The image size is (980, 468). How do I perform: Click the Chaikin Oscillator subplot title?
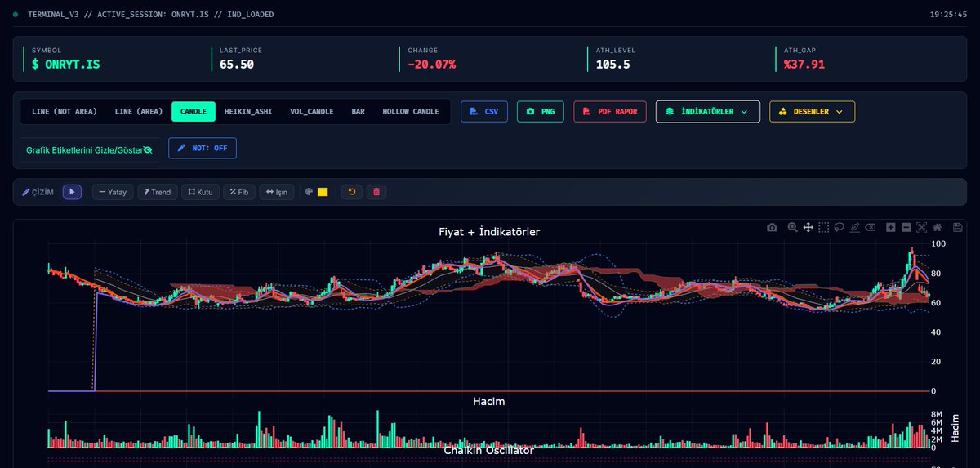tap(488, 450)
